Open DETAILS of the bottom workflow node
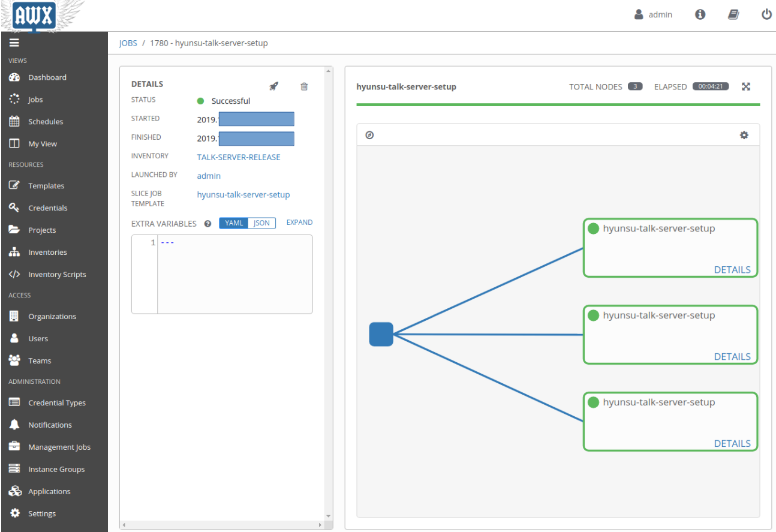 click(732, 443)
